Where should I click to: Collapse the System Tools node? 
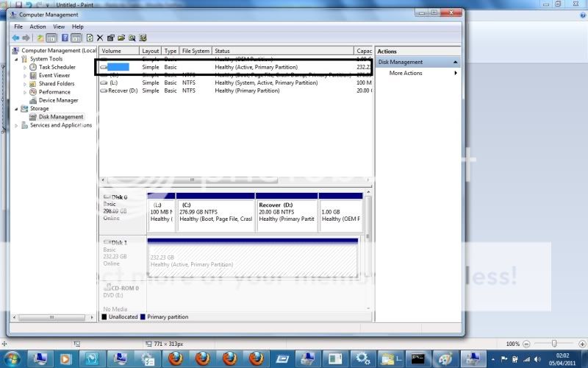click(x=17, y=59)
